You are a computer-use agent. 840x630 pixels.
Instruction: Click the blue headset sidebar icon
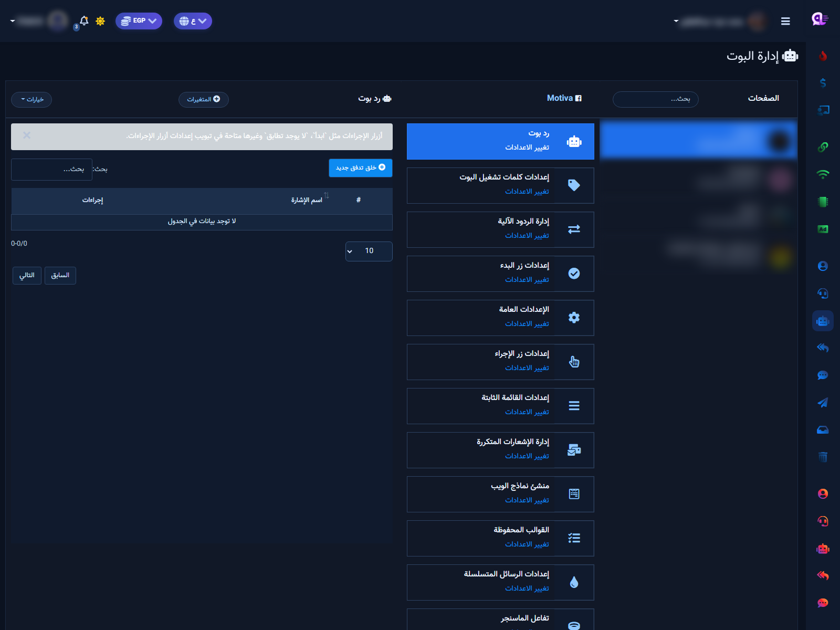(x=823, y=293)
